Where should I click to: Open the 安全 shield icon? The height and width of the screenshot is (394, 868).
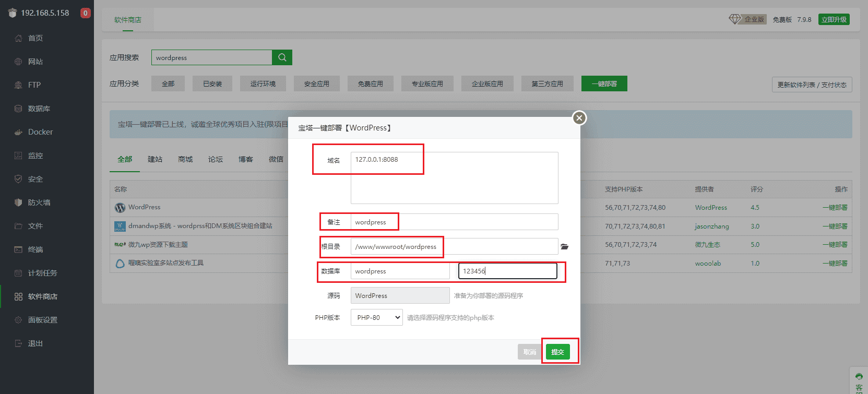click(18, 179)
